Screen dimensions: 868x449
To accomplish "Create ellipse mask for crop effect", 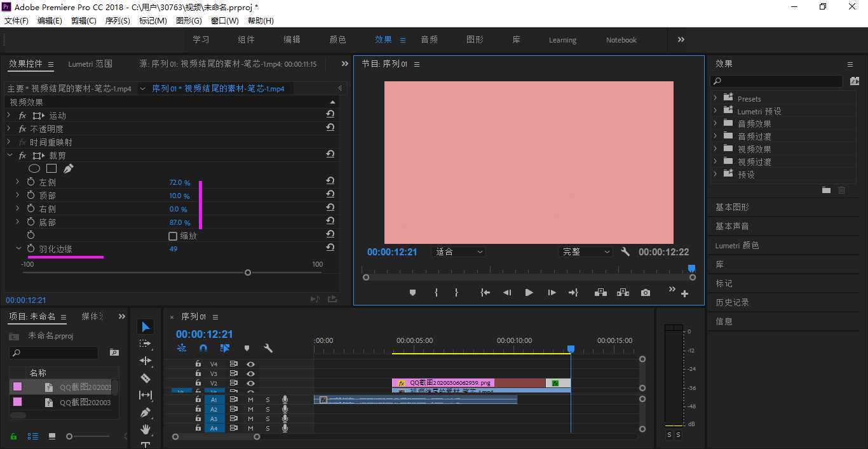I will pyautogui.click(x=34, y=168).
